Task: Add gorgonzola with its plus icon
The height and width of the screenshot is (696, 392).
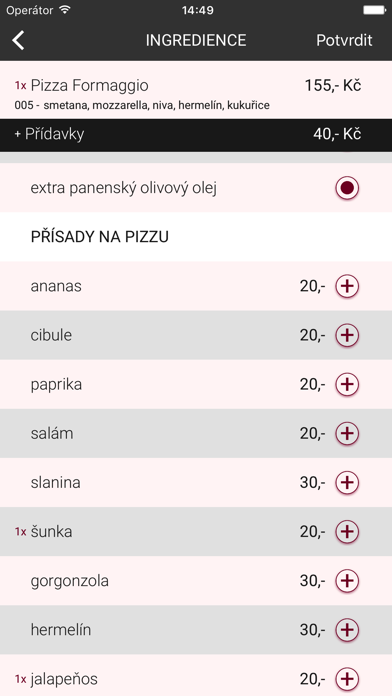Action: pyautogui.click(x=347, y=581)
